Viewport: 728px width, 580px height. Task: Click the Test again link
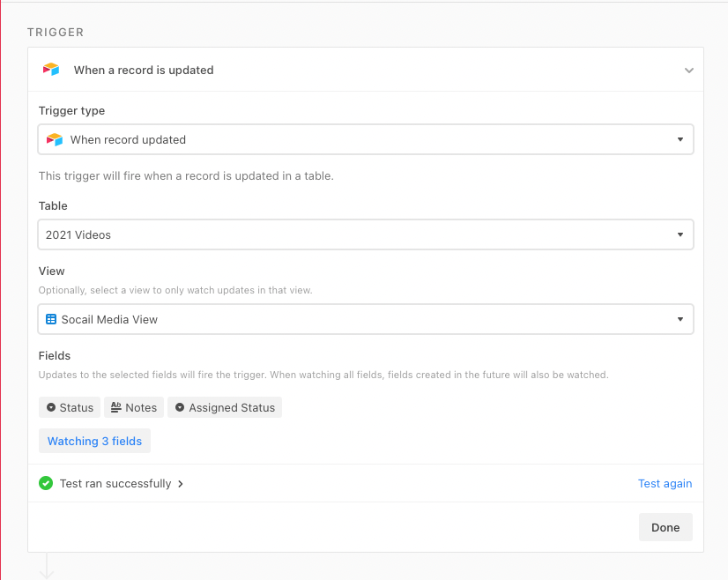(x=665, y=483)
